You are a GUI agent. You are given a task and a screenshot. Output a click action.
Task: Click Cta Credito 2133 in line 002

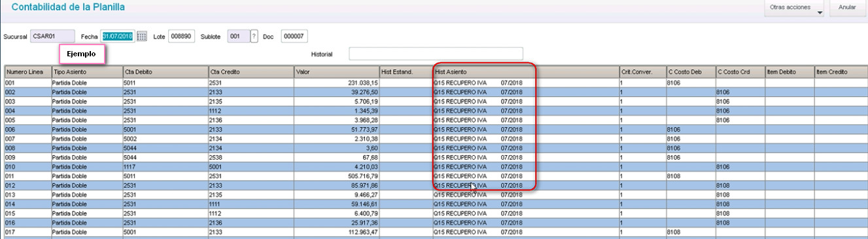point(251,92)
